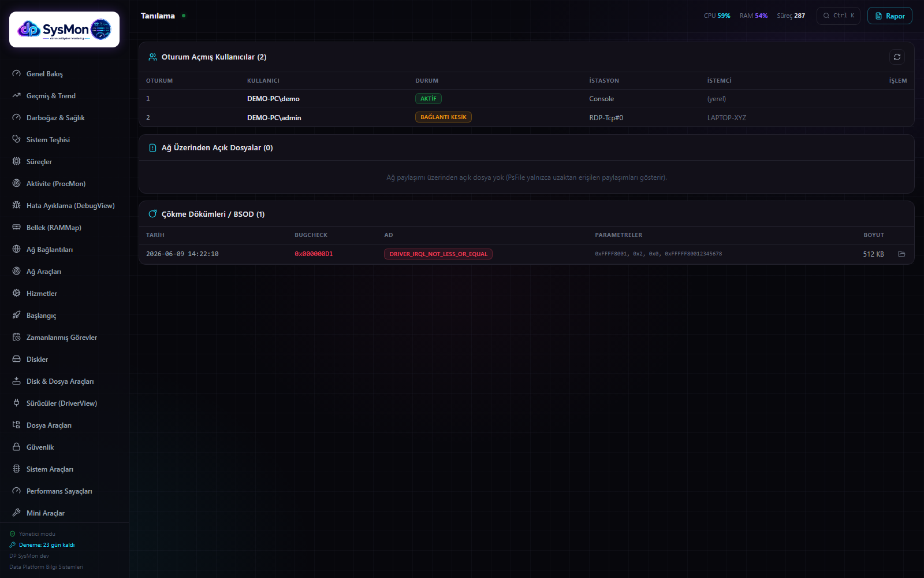
Task: Click Çökme Dökümleri / BSOD heading
Action: (213, 214)
